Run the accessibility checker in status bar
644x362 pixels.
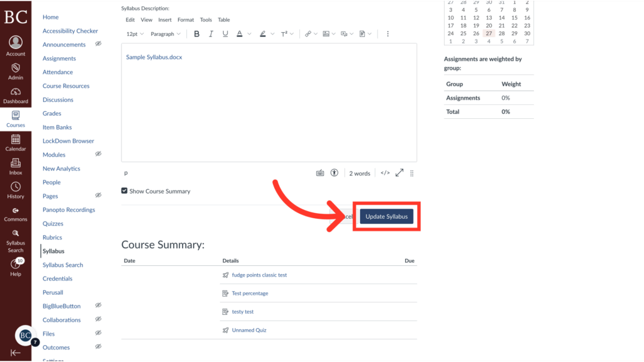pos(334,172)
